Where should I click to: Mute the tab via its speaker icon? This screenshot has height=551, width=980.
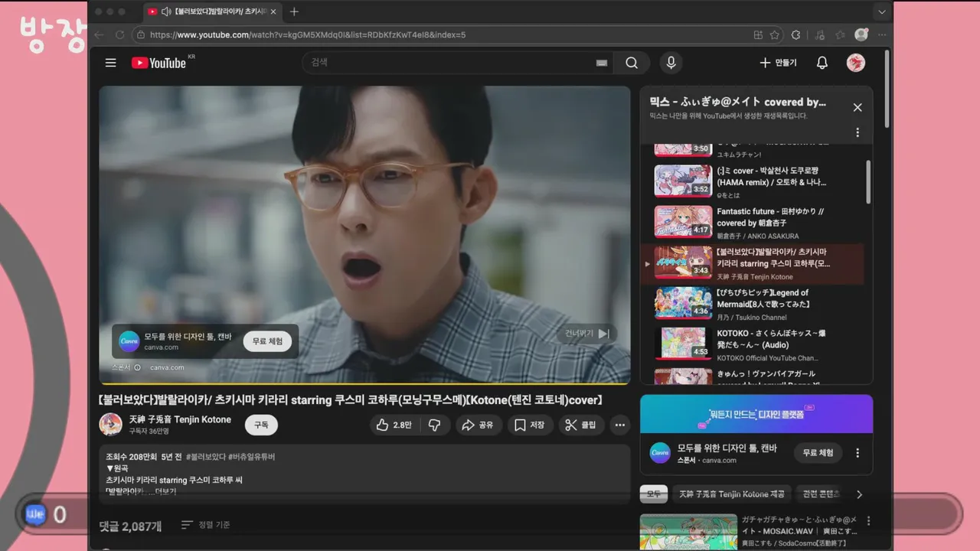(166, 11)
